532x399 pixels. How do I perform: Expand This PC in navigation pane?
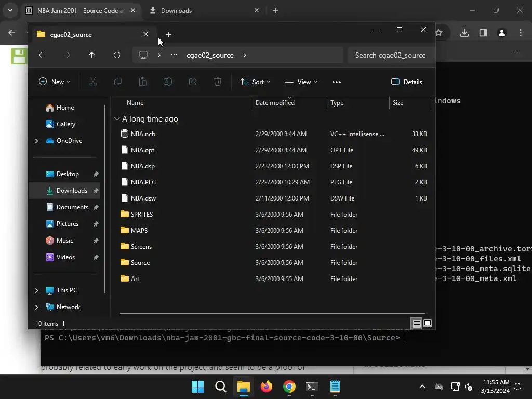click(37, 290)
